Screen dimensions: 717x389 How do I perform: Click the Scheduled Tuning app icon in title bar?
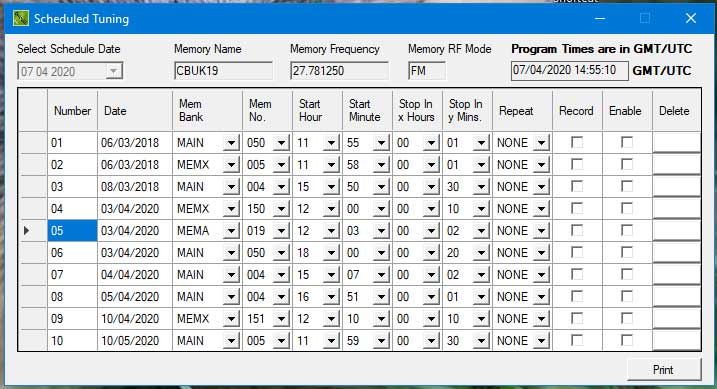21,18
